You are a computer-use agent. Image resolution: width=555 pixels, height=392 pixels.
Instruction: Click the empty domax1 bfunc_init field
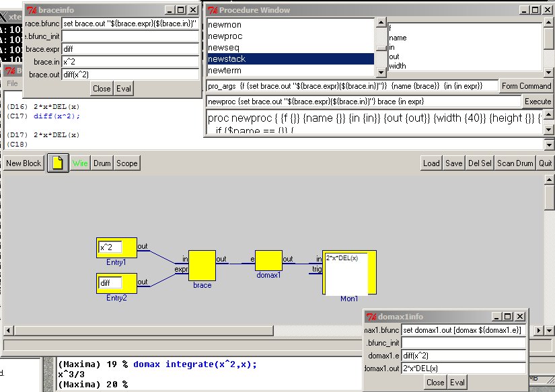[x=464, y=343]
